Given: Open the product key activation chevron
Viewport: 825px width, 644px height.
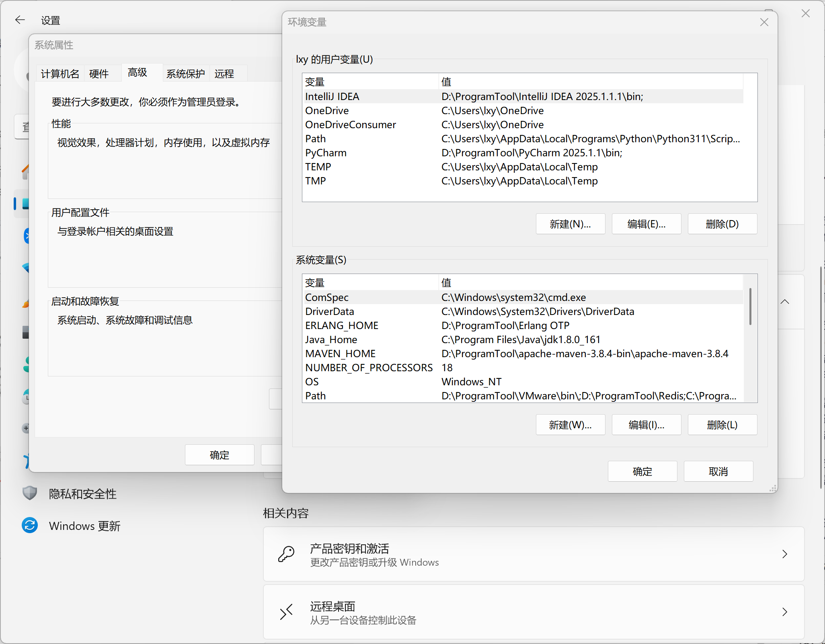Looking at the screenshot, I should [x=784, y=554].
